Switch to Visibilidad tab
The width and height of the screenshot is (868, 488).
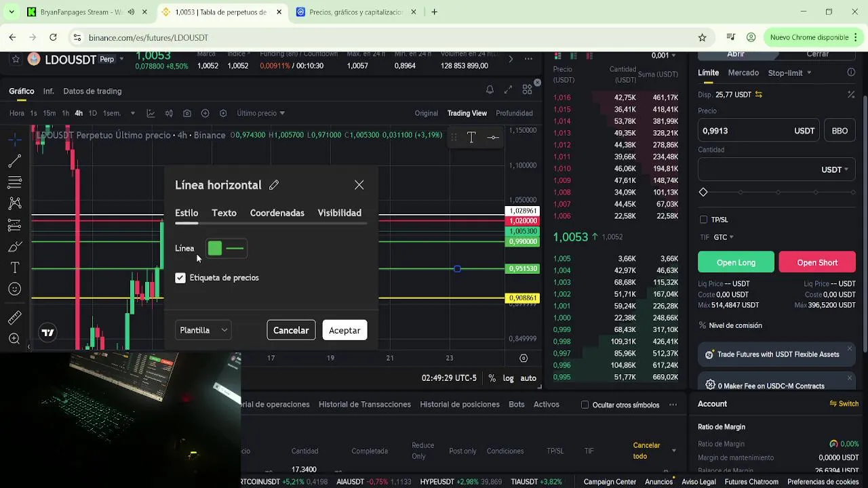click(x=340, y=213)
